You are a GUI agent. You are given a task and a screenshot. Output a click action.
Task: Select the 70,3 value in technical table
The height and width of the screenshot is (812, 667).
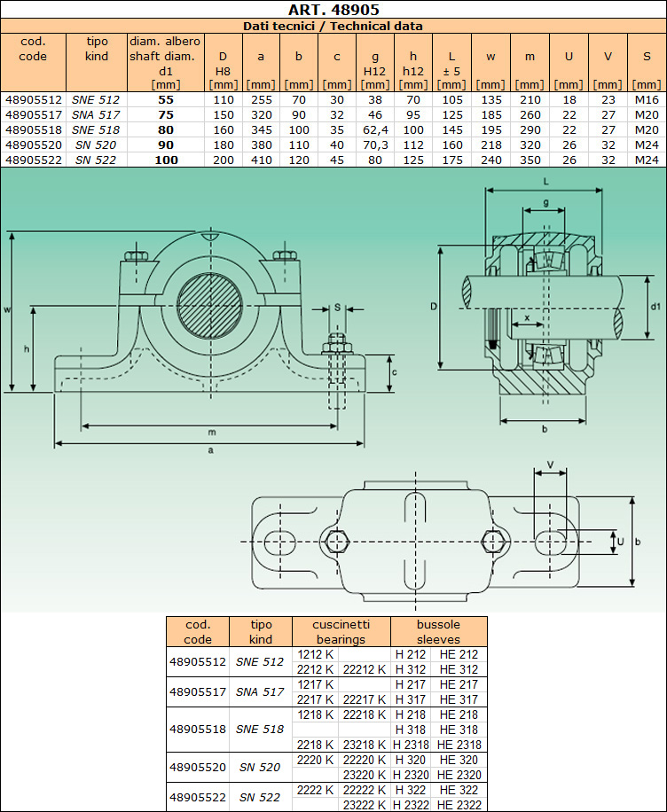[375, 144]
